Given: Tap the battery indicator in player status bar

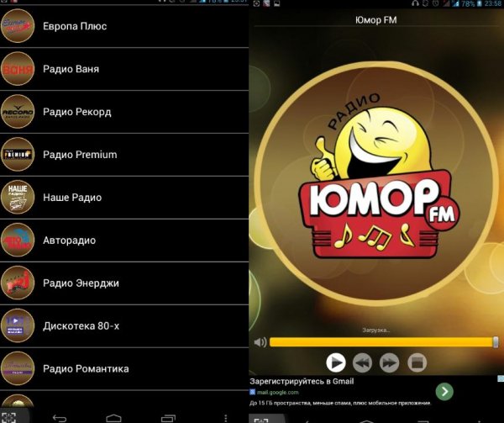Looking at the screenshot, I should click(480, 3).
